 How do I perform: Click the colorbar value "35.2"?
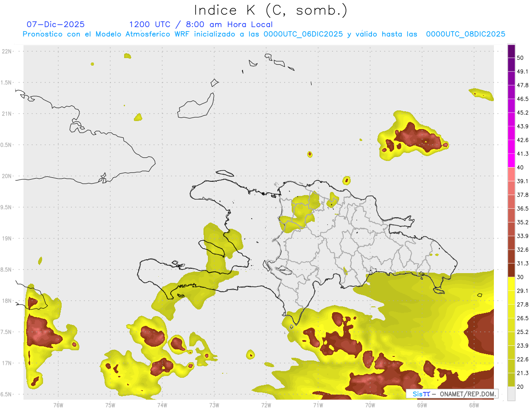(x=523, y=222)
